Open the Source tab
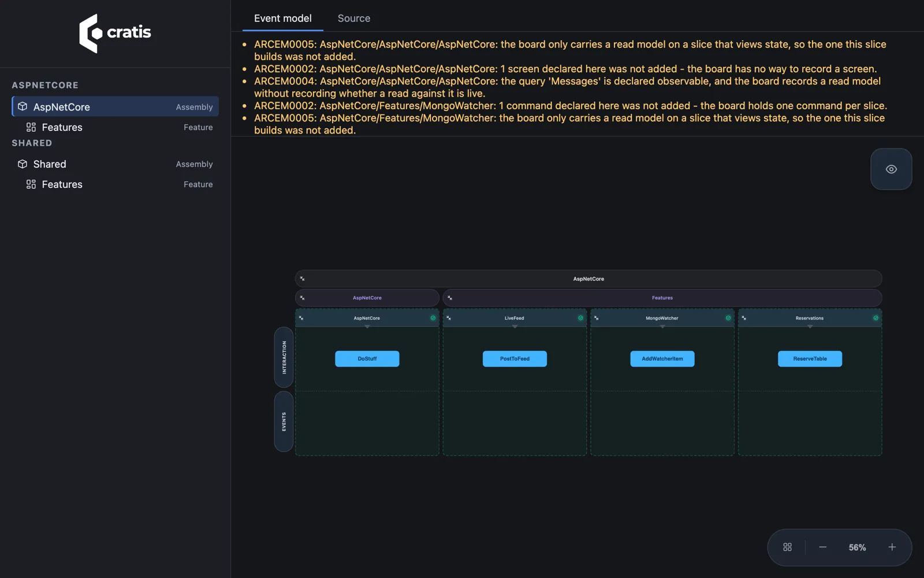 (x=354, y=18)
